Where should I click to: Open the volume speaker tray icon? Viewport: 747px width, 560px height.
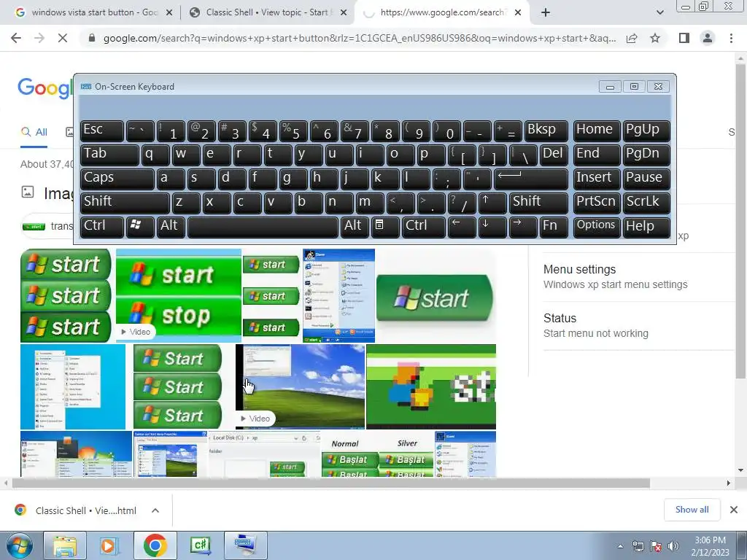click(673, 546)
